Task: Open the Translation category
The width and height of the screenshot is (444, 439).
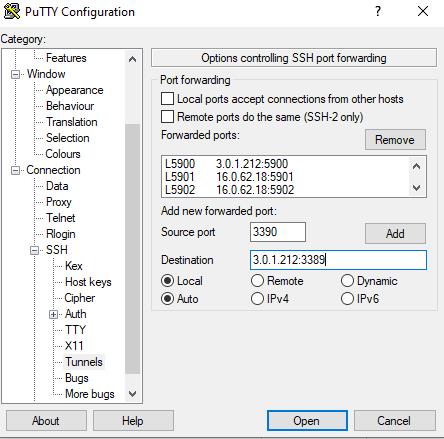Action: (72, 122)
